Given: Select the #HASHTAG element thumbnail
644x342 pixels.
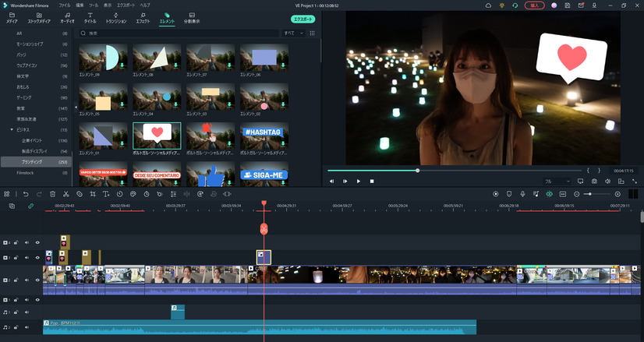Looking at the screenshot, I should 264,136.
